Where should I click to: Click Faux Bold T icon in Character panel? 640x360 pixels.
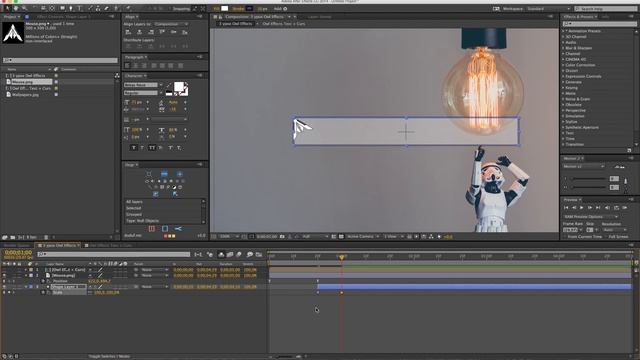tap(133, 147)
